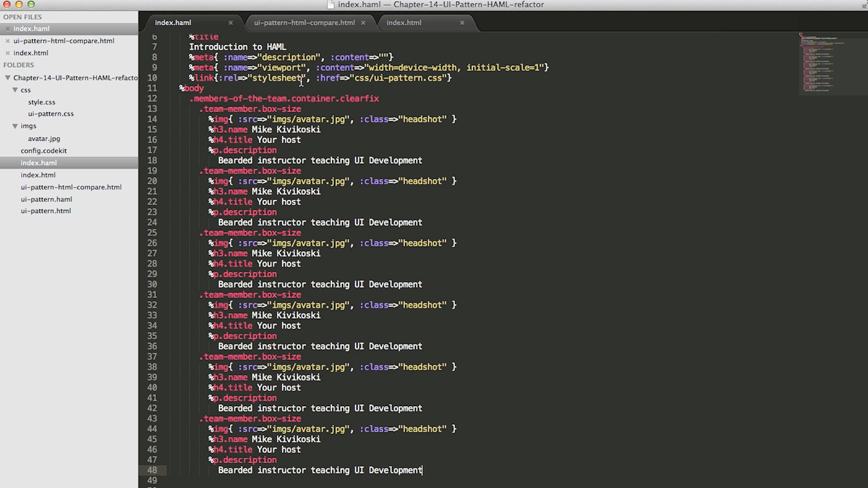Screen dimensions: 868x488
Task: Switch to the index.html tab
Action: 404,23
